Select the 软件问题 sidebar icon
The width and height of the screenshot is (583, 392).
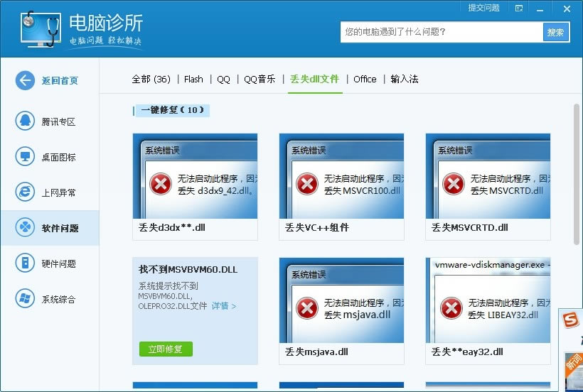25,228
